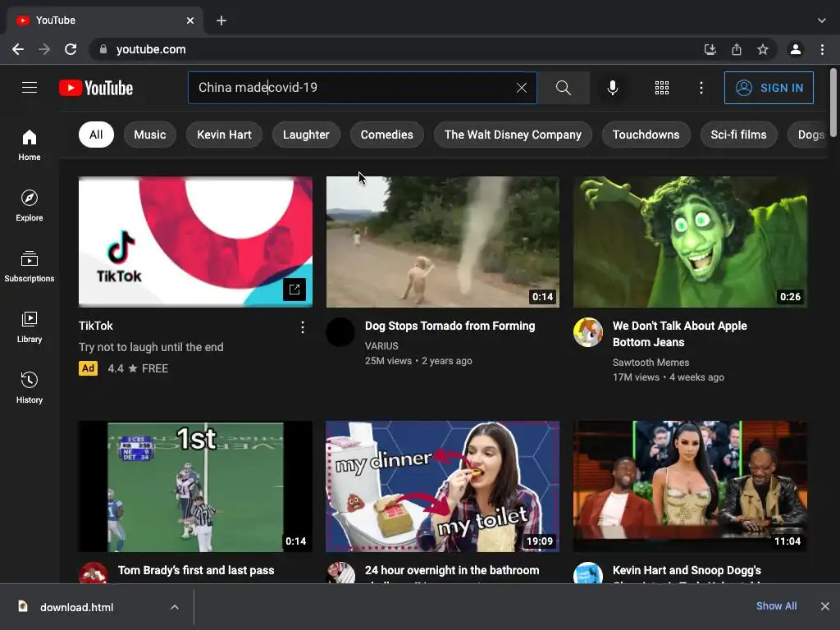Reload the YouTube page
The image size is (840, 630).
click(x=71, y=49)
